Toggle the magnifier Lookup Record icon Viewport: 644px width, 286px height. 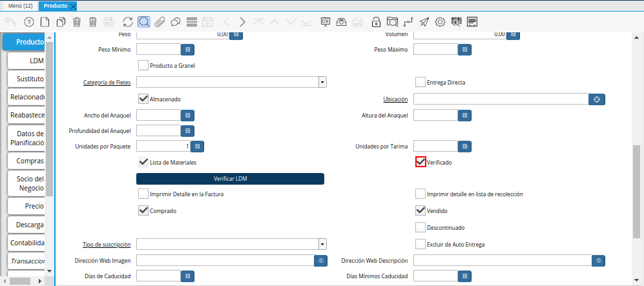click(x=144, y=22)
